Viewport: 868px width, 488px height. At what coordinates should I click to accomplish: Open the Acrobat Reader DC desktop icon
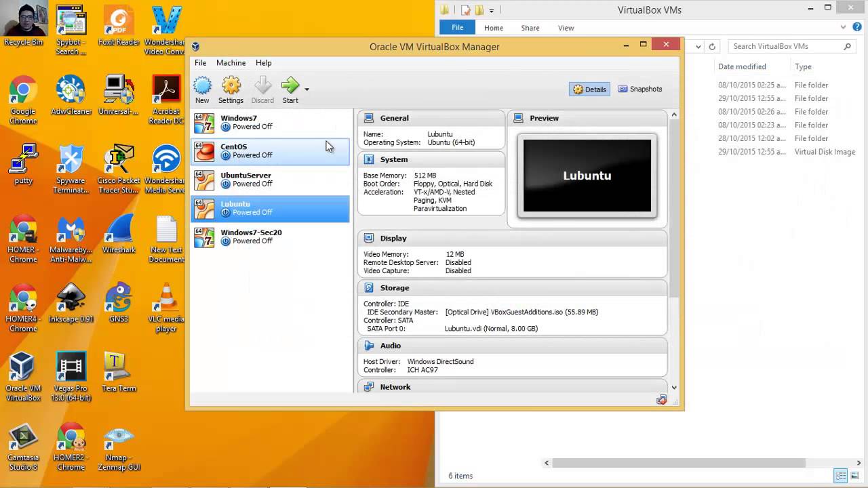click(x=166, y=100)
